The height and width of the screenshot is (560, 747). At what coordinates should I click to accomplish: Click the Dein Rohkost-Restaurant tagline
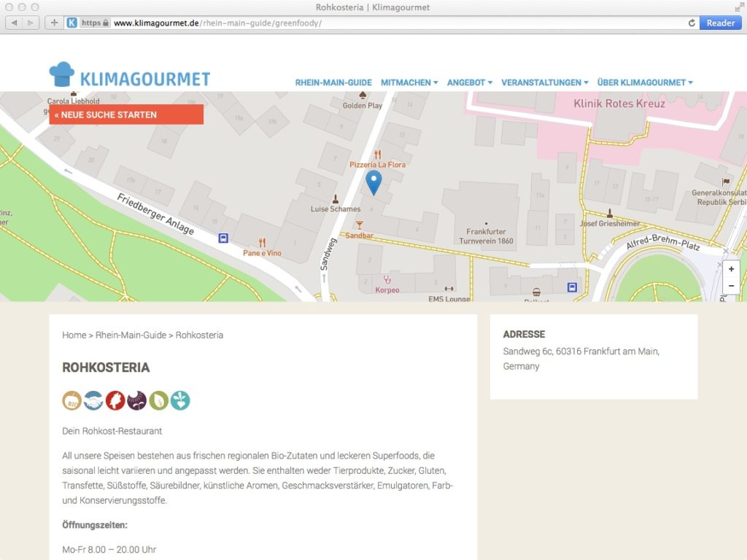112,431
